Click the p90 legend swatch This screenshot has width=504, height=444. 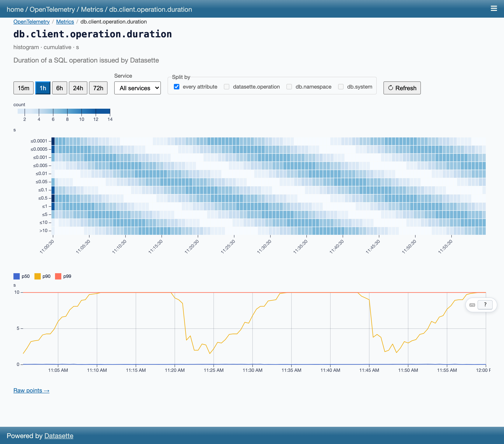point(37,276)
